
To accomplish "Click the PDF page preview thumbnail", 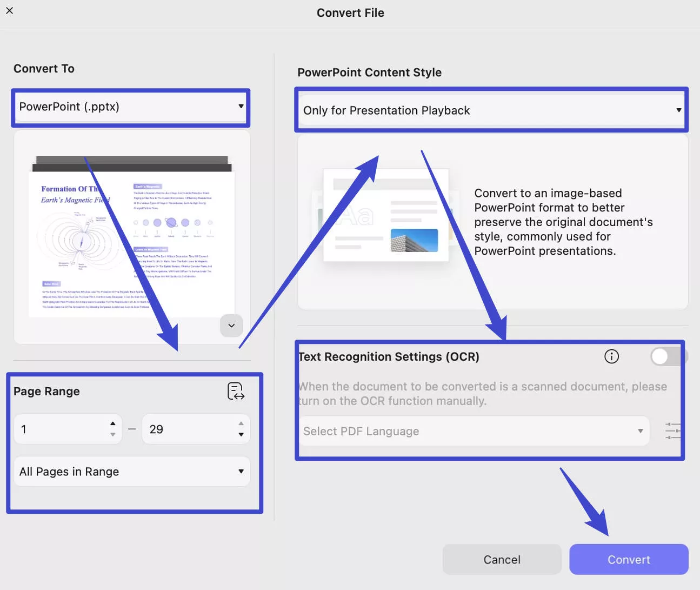I will tap(132, 237).
